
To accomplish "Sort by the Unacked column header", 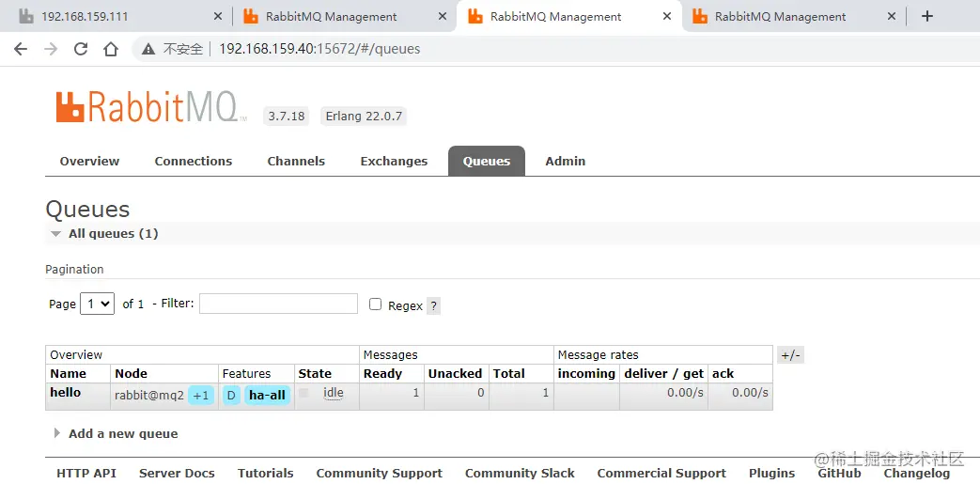I will click(455, 374).
